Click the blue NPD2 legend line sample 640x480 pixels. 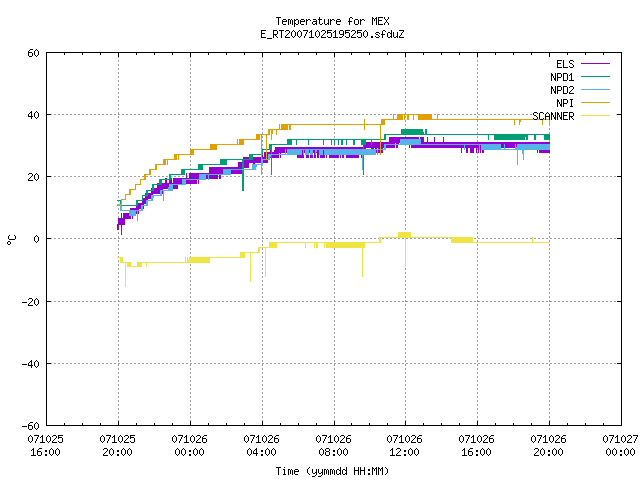tap(595, 90)
